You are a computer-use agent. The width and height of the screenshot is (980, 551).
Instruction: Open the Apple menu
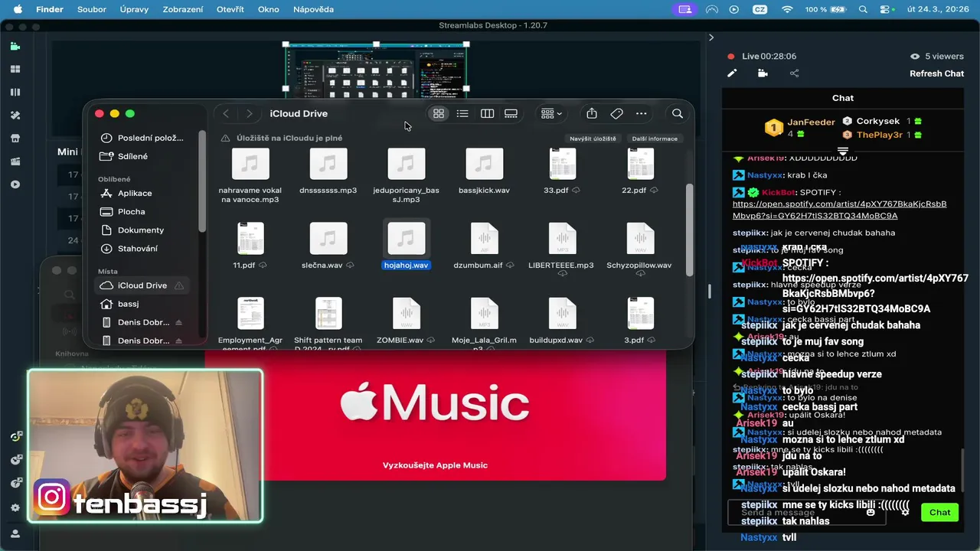tap(18, 9)
